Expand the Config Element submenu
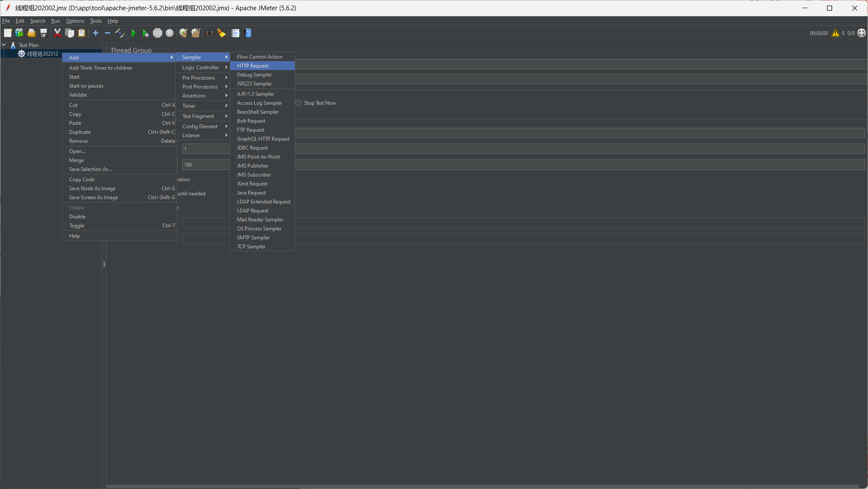The height and width of the screenshot is (489, 868). click(202, 126)
